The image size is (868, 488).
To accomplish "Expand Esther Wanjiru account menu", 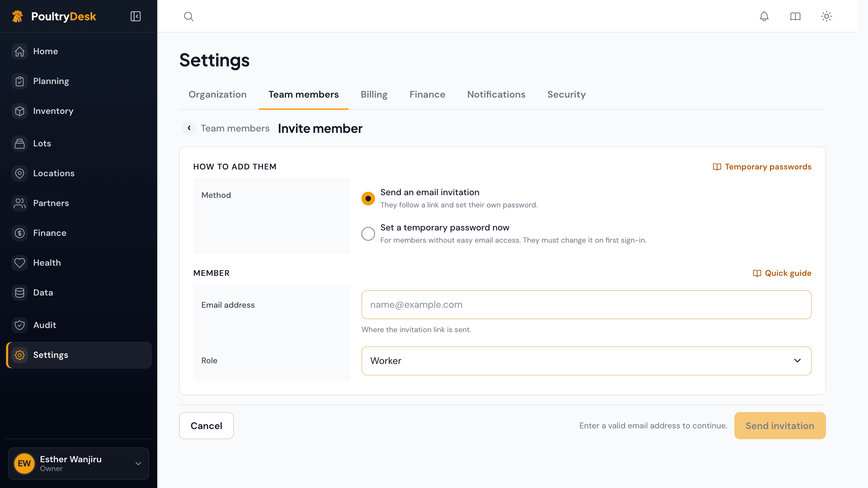I will point(79,464).
